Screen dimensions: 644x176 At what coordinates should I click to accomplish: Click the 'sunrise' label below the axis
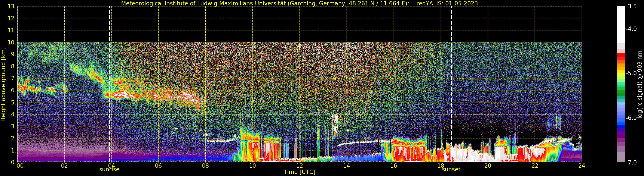click(109, 170)
